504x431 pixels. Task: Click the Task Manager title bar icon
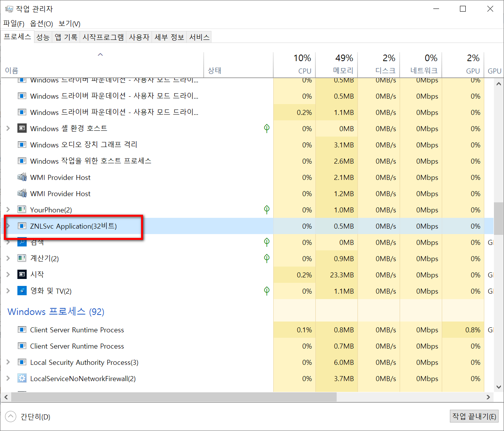point(9,9)
